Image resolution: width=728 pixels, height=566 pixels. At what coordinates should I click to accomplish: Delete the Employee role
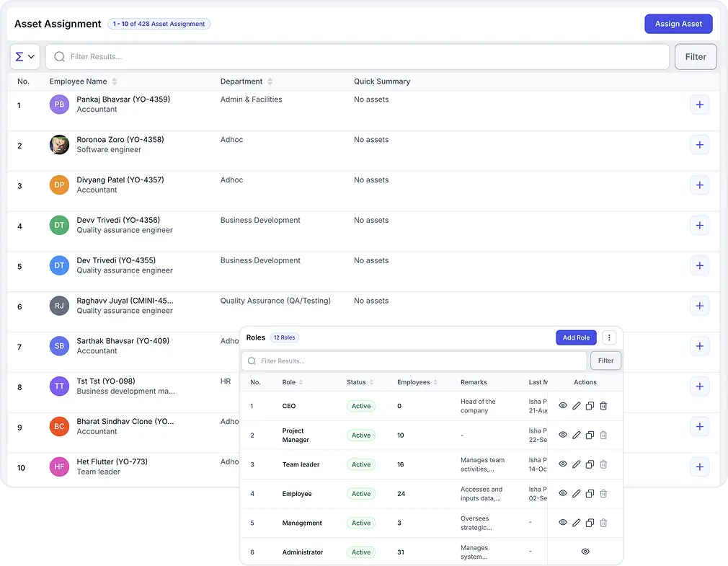click(603, 493)
